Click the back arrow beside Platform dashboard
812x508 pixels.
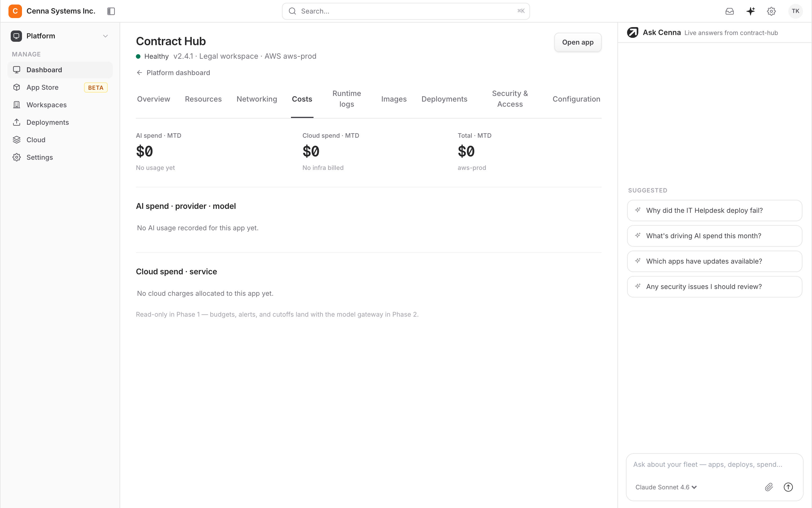point(139,73)
